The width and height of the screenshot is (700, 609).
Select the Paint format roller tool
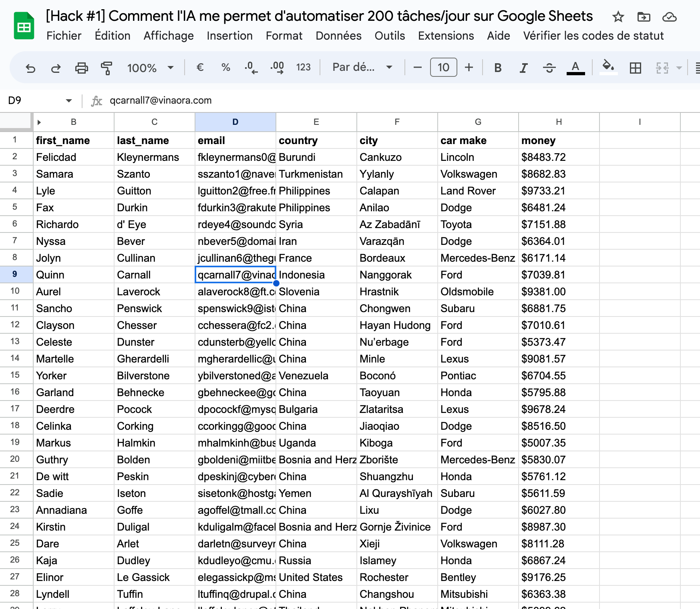107,68
